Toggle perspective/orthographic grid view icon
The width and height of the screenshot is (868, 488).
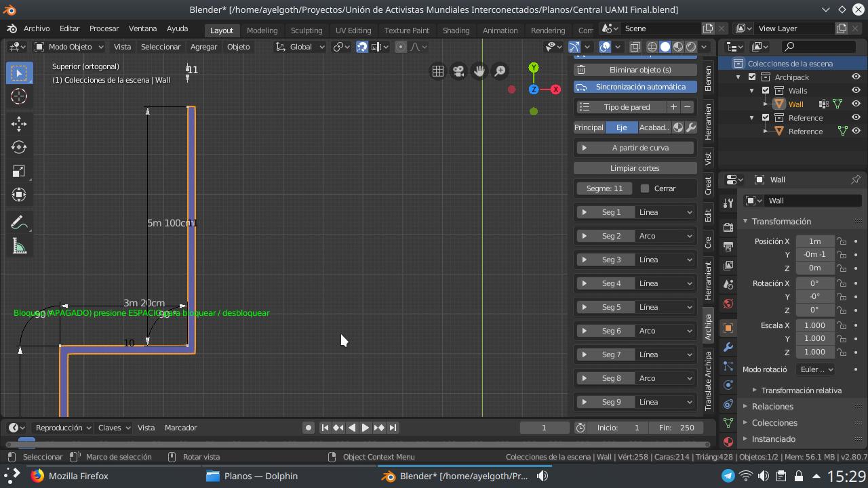coord(438,71)
